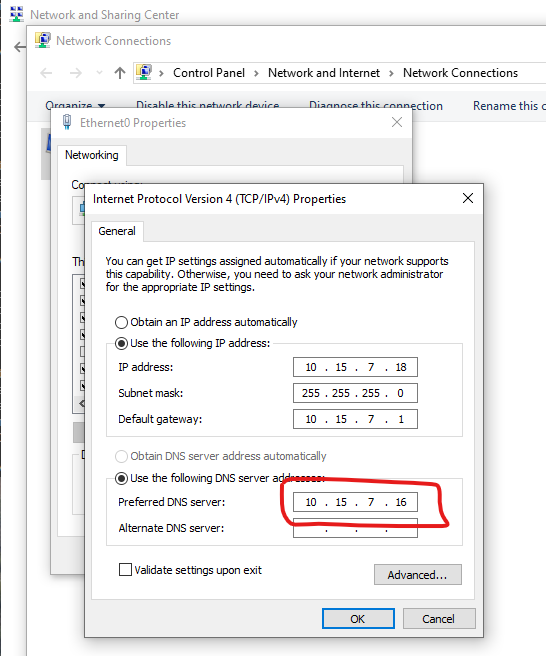Image resolution: width=546 pixels, height=656 pixels.
Task: Switch to the General tab
Action: (117, 231)
